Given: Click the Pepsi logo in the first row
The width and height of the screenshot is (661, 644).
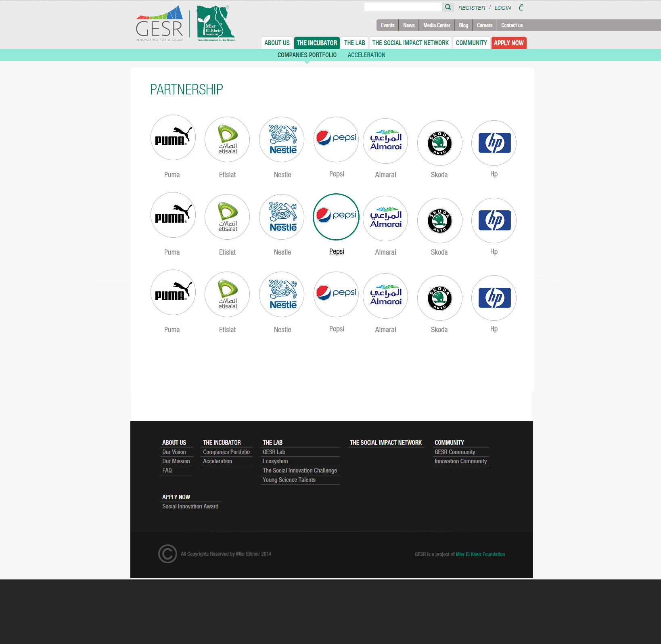Looking at the screenshot, I should point(336,139).
